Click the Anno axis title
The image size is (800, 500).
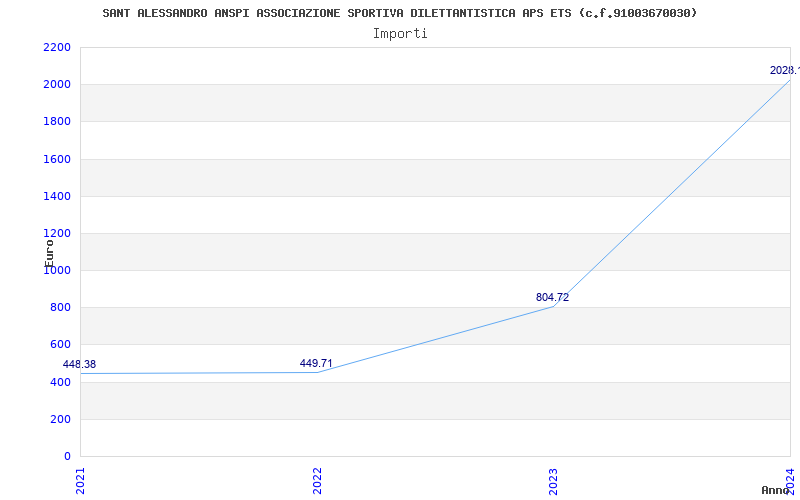click(775, 490)
